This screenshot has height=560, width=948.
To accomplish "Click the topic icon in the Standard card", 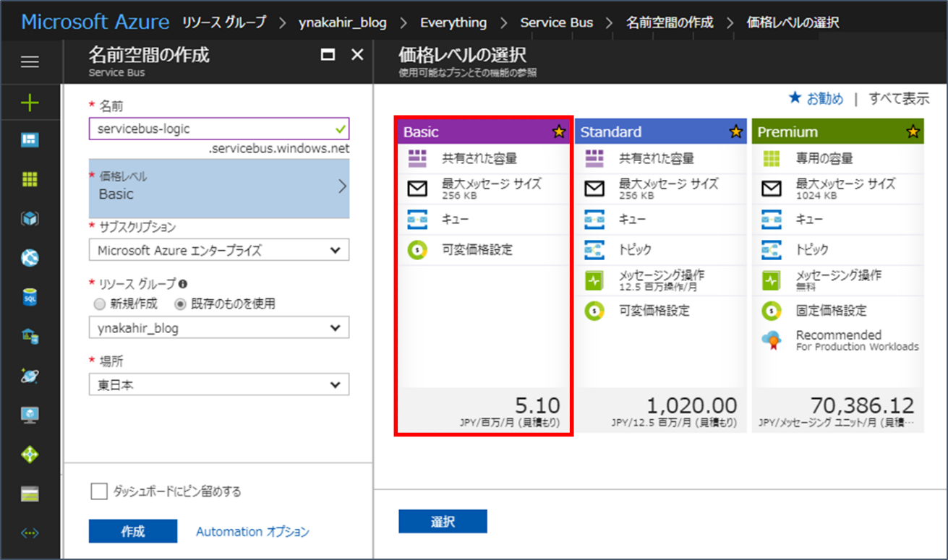I will [594, 250].
